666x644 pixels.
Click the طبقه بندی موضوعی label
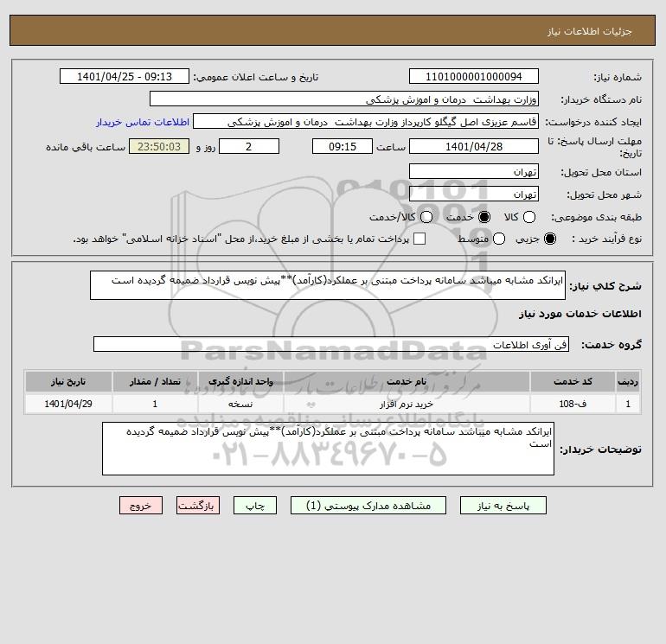(x=596, y=217)
